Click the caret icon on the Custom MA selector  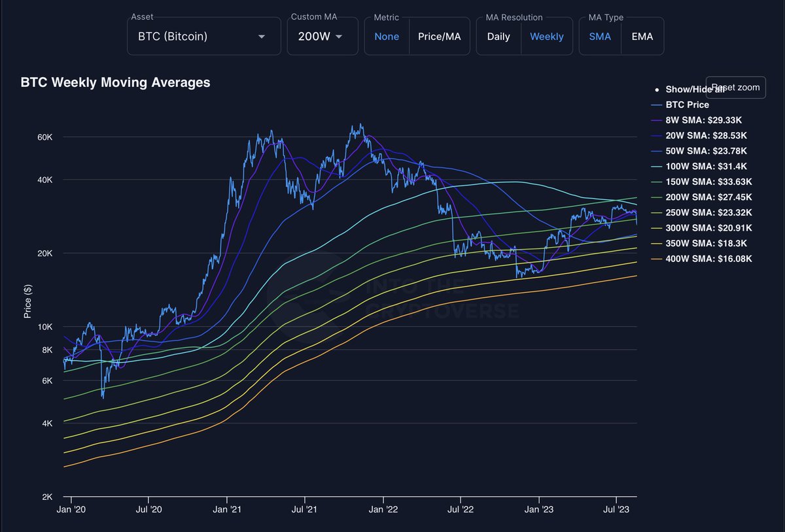coord(340,37)
